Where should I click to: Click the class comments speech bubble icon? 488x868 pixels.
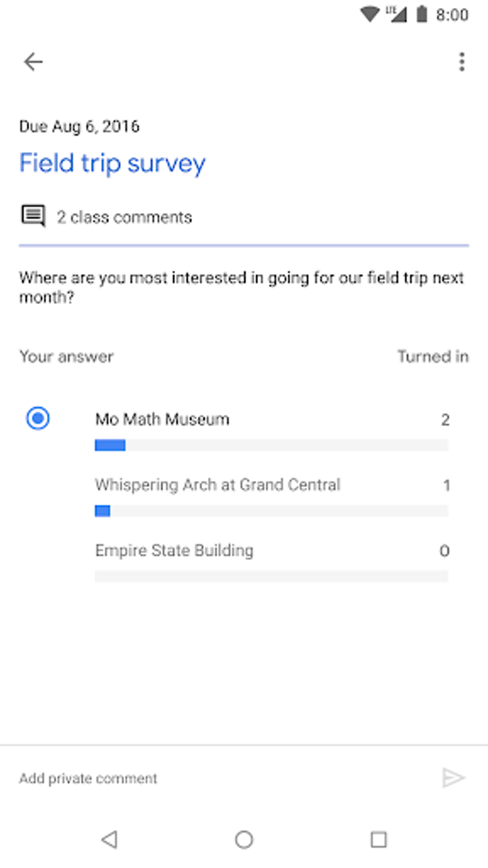[33, 216]
